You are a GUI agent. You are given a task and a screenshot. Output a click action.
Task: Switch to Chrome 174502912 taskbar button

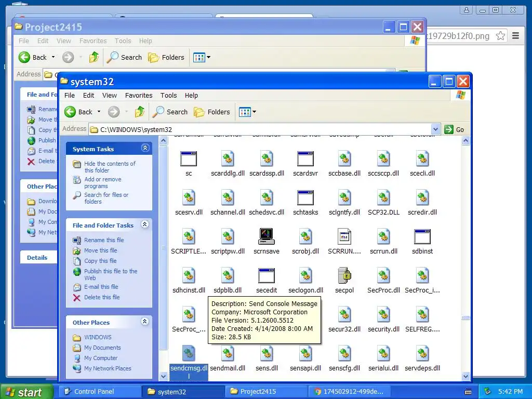[349, 392]
